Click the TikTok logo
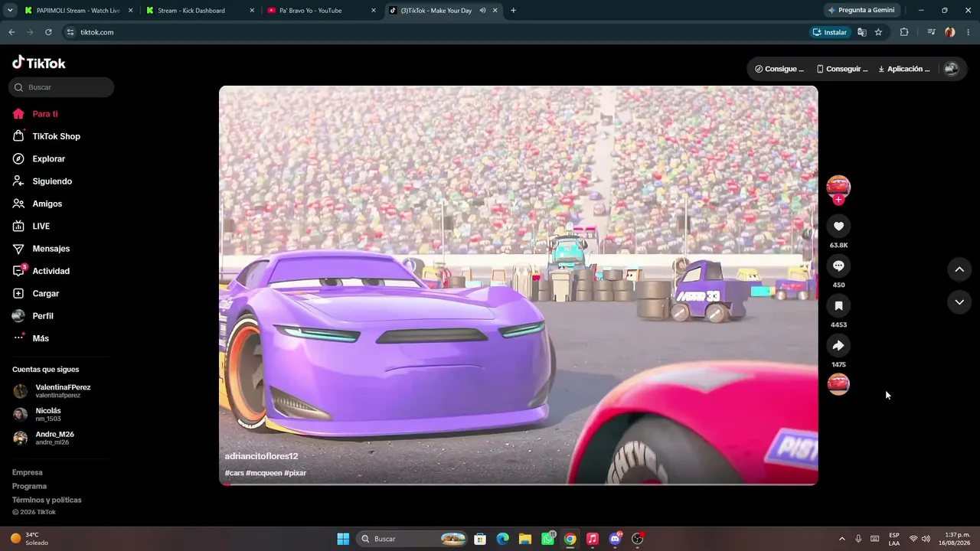The image size is (980, 551). pos(39,63)
